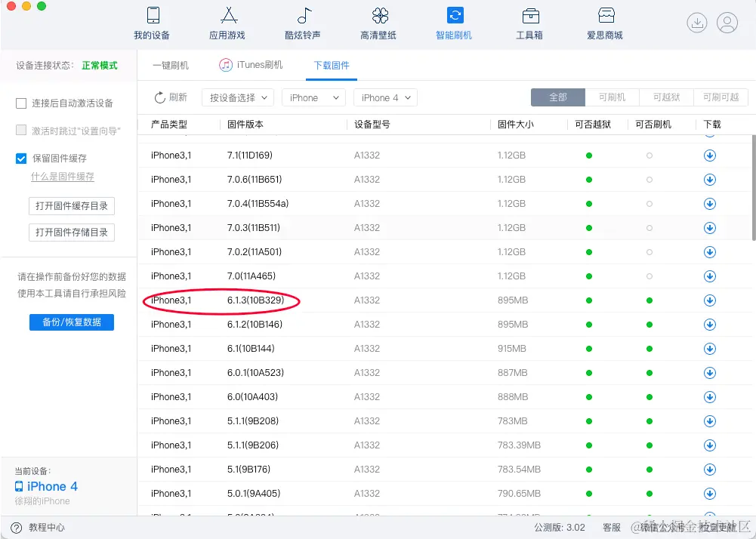Switch to the iTunes刷机 tab

[251, 65]
